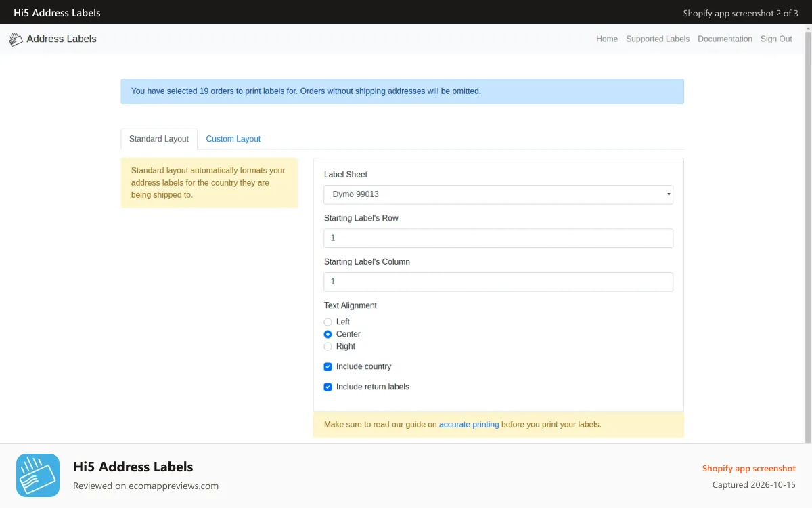812x508 pixels.
Task: Go to Supported Labels page
Action: pyautogui.click(x=658, y=39)
